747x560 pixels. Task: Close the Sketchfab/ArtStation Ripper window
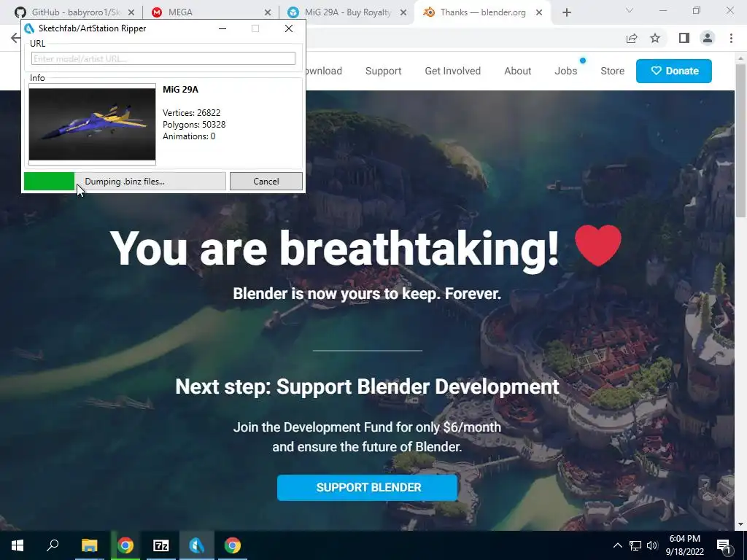click(288, 28)
